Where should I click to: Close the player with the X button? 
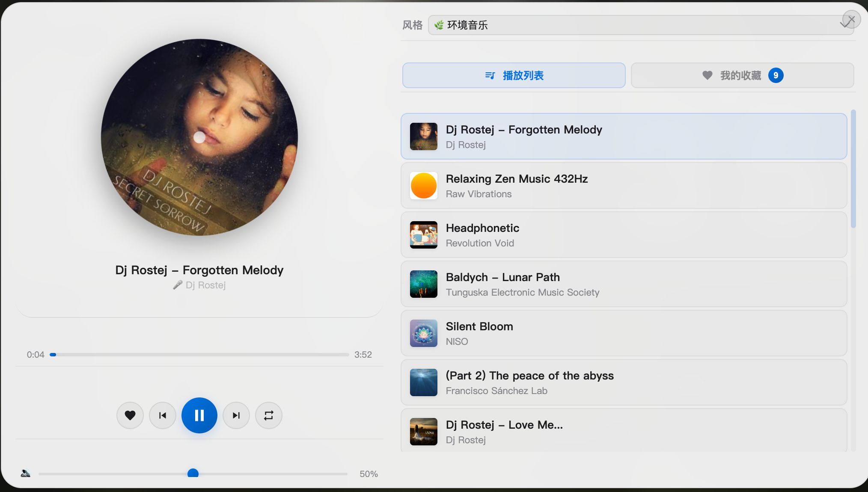click(x=851, y=19)
